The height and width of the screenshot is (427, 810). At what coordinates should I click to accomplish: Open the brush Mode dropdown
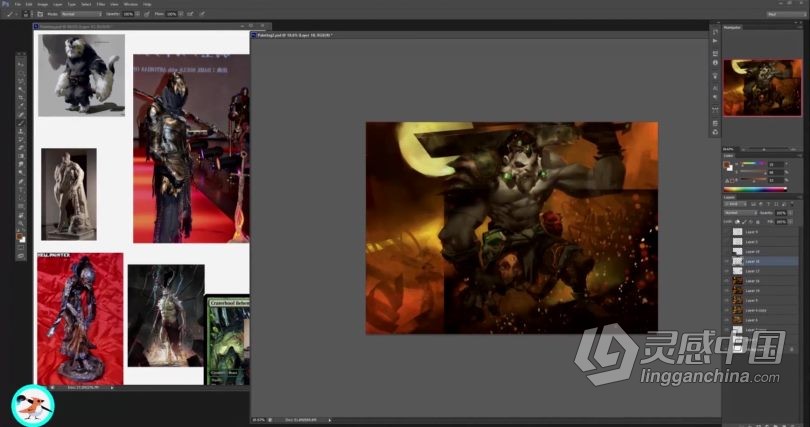81,14
